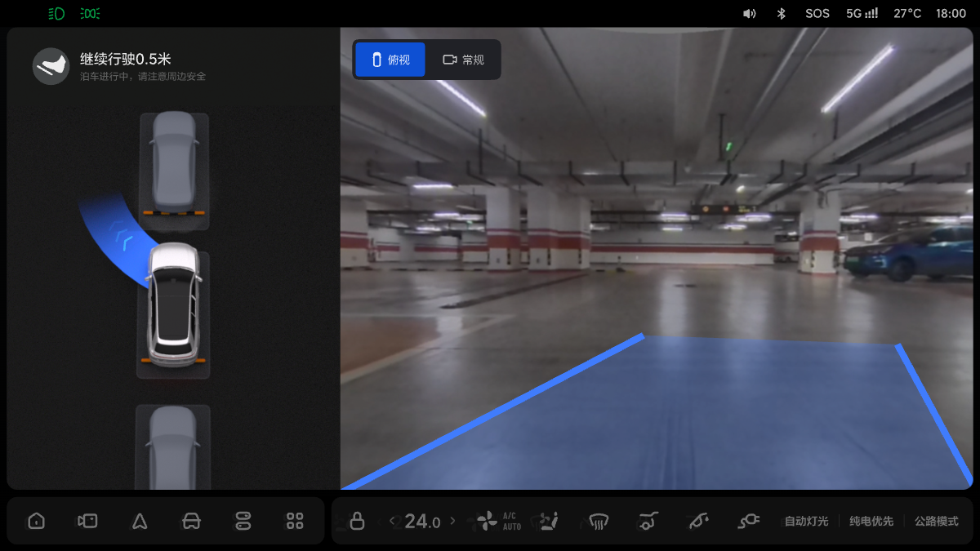Viewport: 980px width, 551px height.
Task: Tap the position lights indicator icon
Action: pyautogui.click(x=91, y=13)
